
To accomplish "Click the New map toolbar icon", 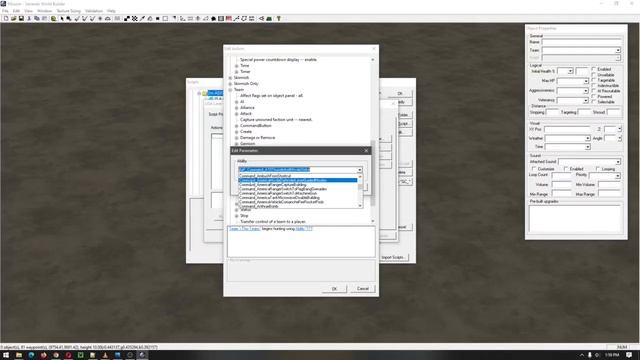I will pyautogui.click(x=6, y=18).
